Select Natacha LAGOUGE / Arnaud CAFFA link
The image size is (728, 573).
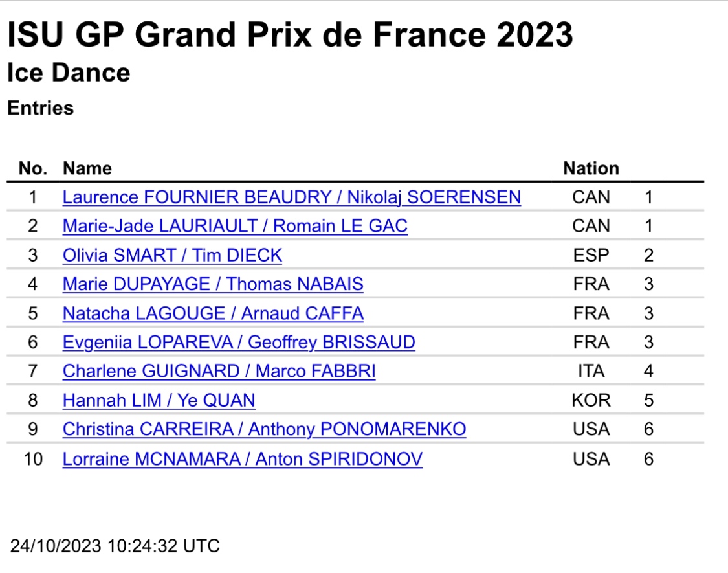(213, 313)
